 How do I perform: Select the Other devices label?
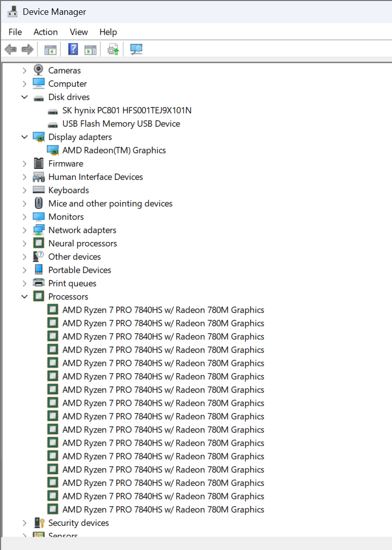point(75,257)
